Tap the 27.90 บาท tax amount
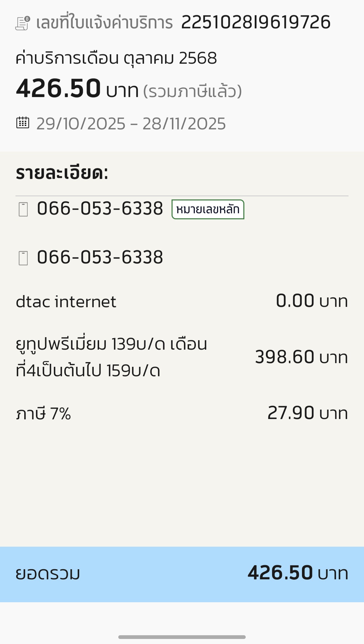364x644 pixels. (x=307, y=413)
